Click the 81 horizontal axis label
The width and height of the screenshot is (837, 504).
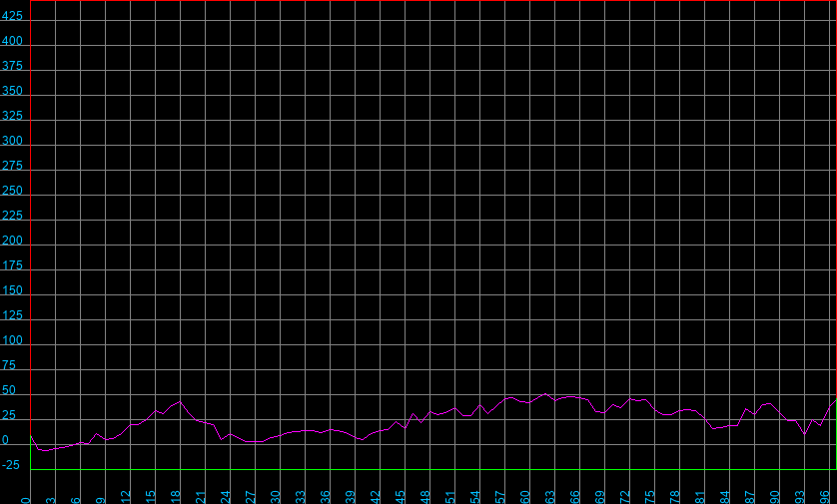(700, 497)
